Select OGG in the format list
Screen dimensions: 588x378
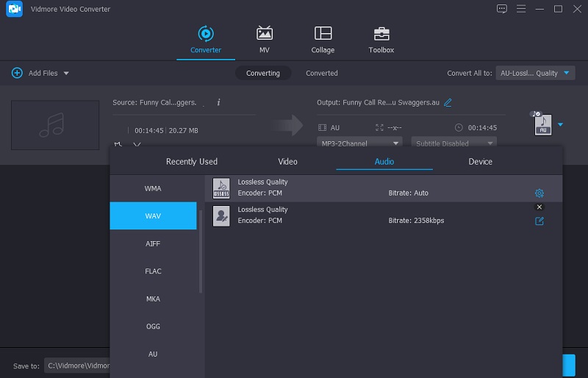click(153, 327)
